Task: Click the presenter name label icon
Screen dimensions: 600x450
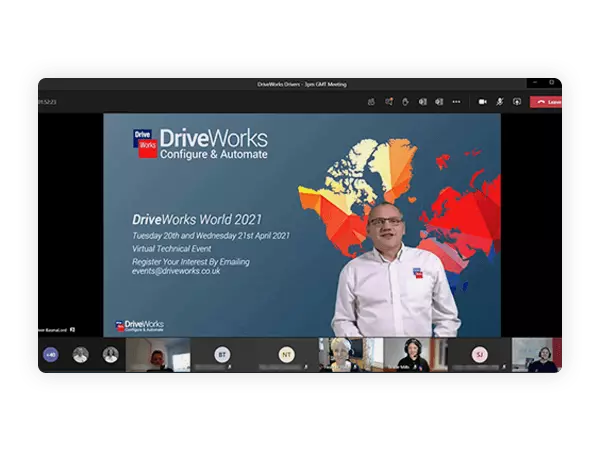Action: [72, 329]
